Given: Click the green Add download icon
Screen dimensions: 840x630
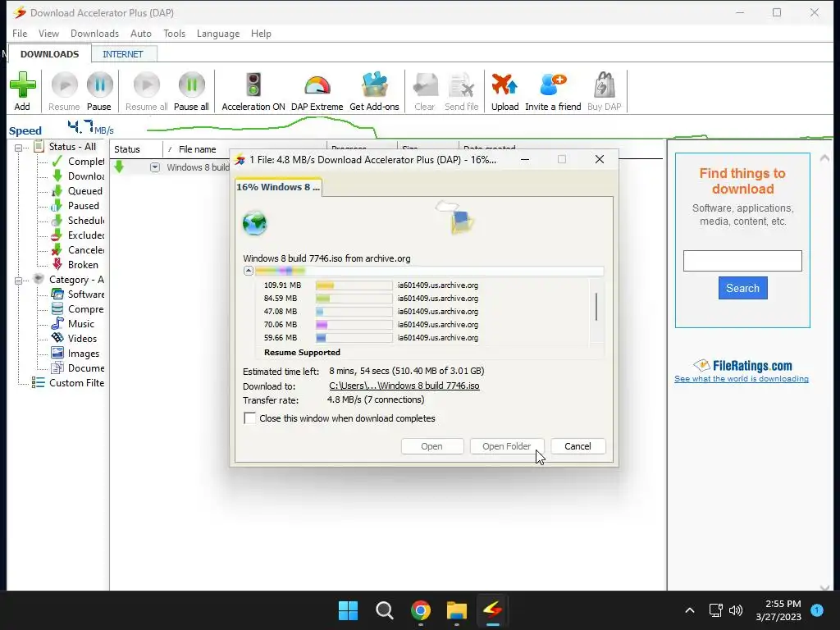Looking at the screenshot, I should pyautogui.click(x=22, y=85).
